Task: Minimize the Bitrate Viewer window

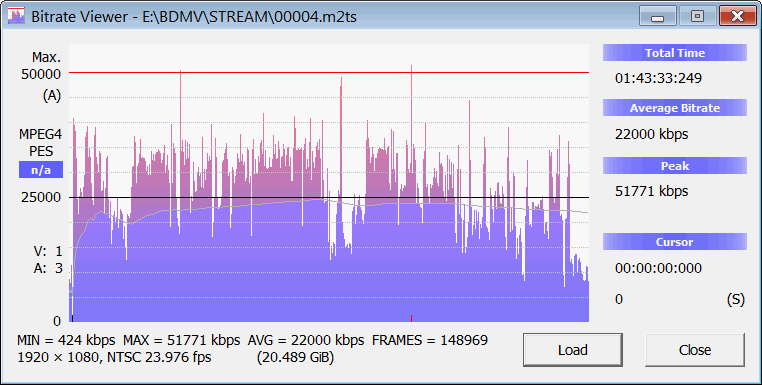Action: click(x=658, y=16)
